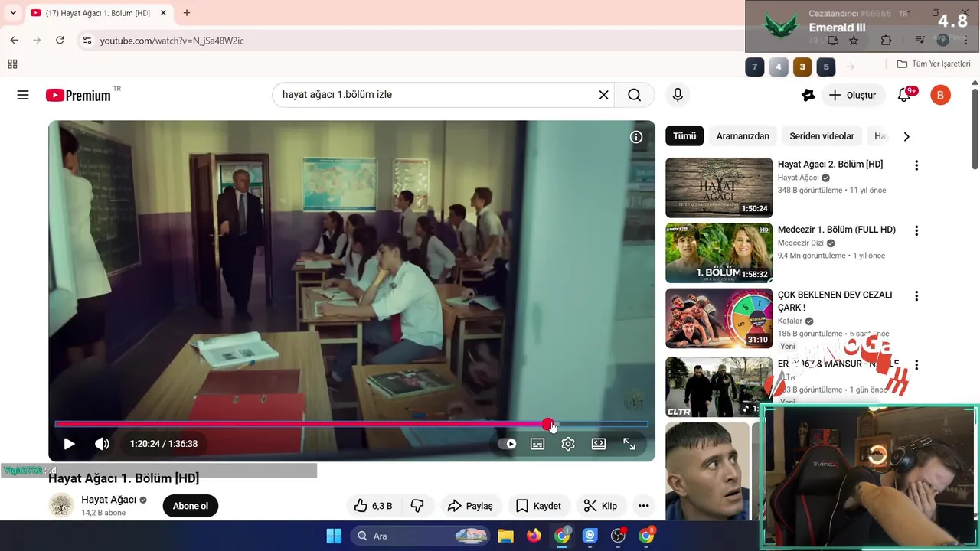Open Hayat Ağacı 2. Bölüm thumbnail

719,187
